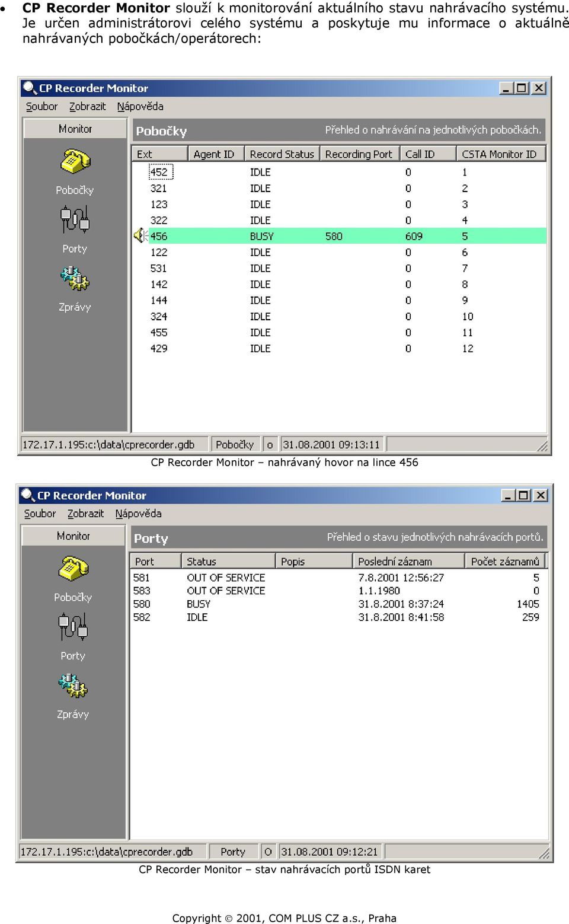Screen dimensions: 569x924
Task: Click Pobočky pane in upper status bar
Action: (x=235, y=445)
